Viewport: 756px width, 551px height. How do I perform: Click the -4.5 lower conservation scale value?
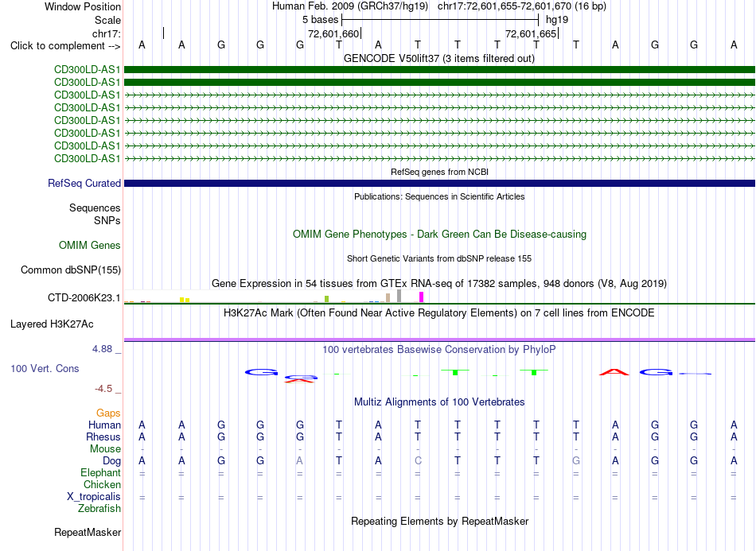coord(103,389)
